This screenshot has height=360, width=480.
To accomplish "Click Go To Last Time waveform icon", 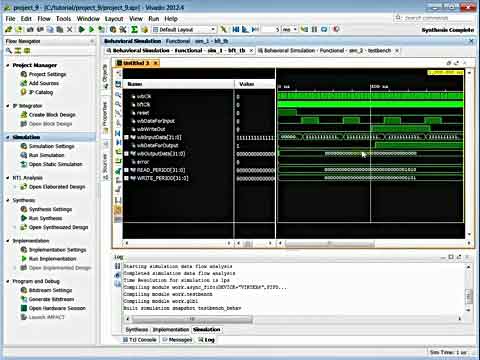I will coord(118,142).
